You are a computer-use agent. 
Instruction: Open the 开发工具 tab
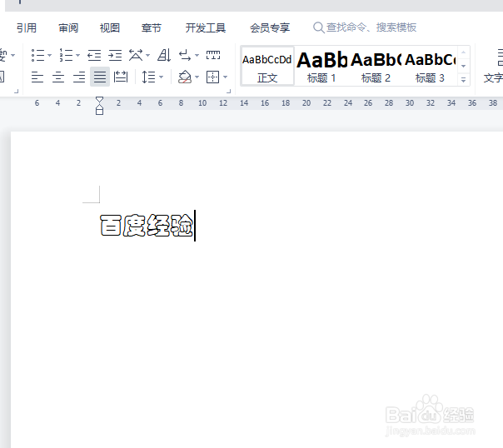click(206, 28)
